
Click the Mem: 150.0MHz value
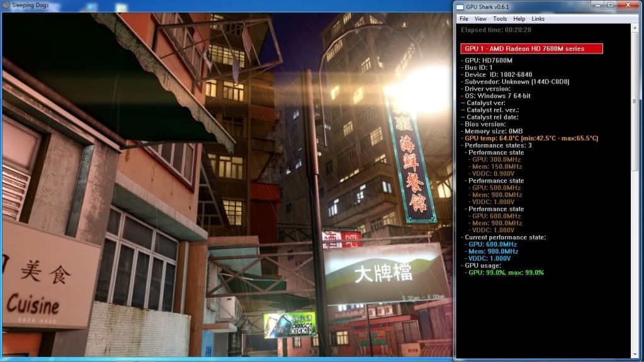point(495,167)
